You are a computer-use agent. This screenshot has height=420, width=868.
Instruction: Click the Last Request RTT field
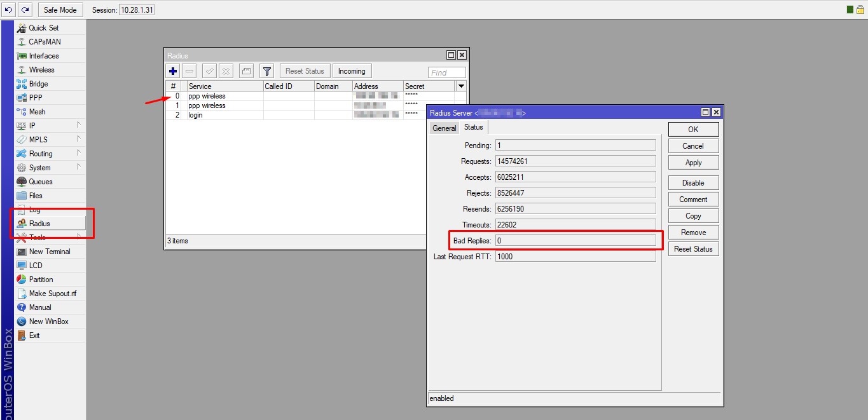point(575,257)
